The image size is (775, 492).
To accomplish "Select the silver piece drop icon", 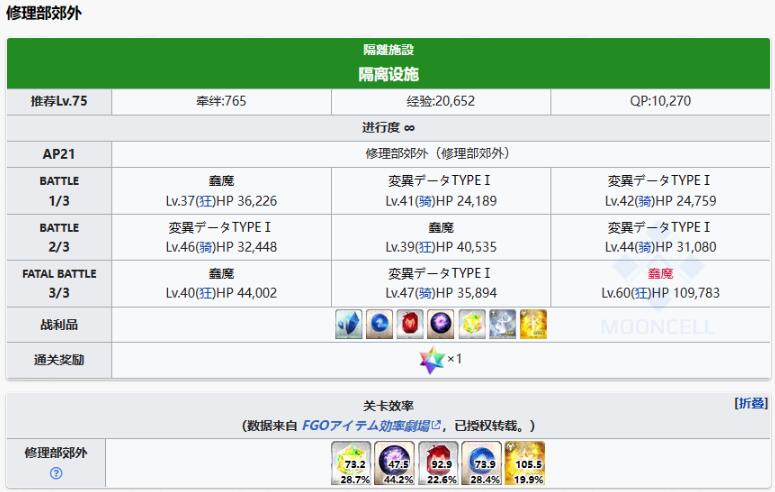I will click(502, 324).
